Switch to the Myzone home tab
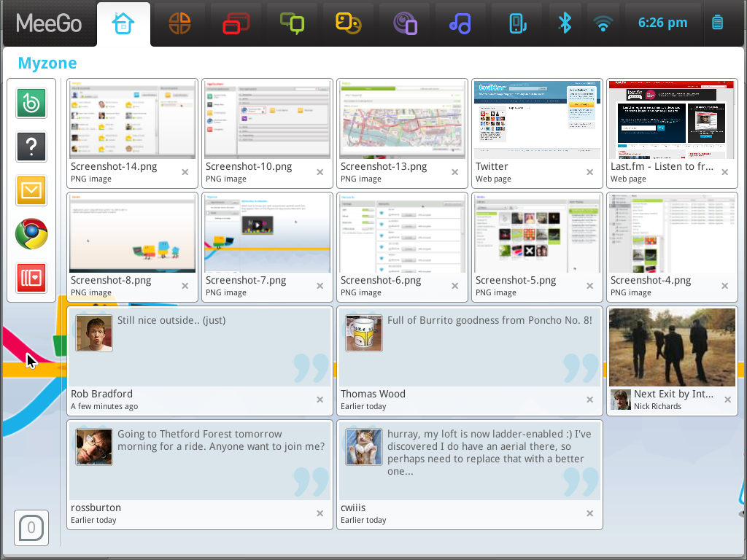Viewport: 747px width, 560px height. click(123, 23)
